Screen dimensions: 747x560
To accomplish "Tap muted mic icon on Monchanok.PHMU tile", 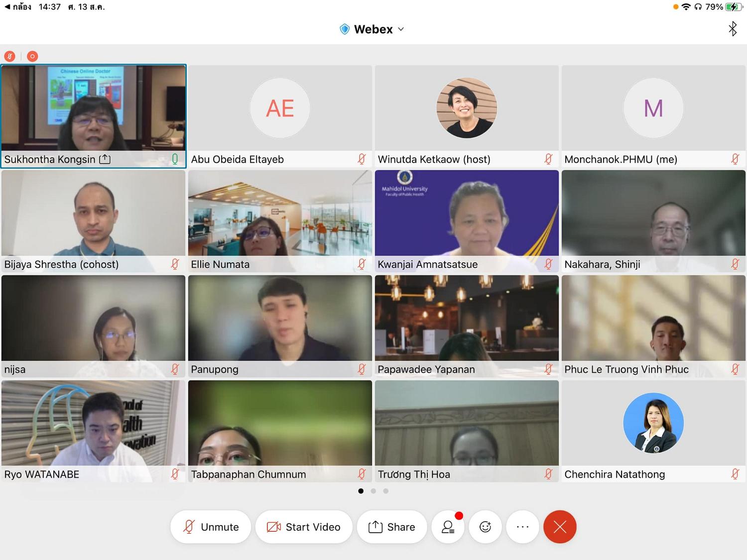I will point(735,159).
